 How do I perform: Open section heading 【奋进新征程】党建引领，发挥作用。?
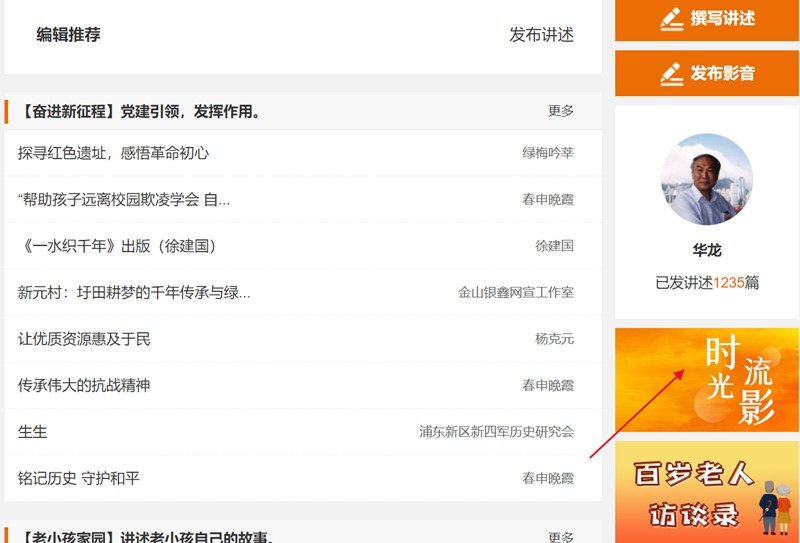(139, 111)
